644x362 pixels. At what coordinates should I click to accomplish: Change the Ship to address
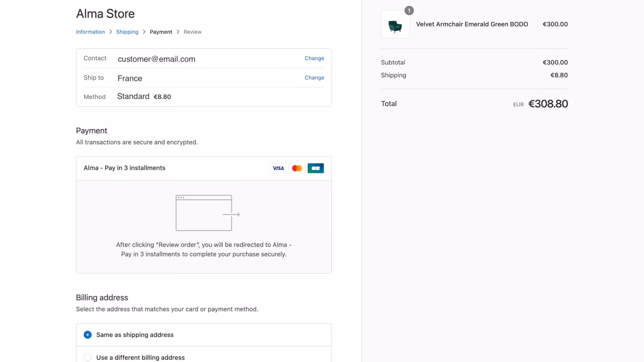[314, 78]
